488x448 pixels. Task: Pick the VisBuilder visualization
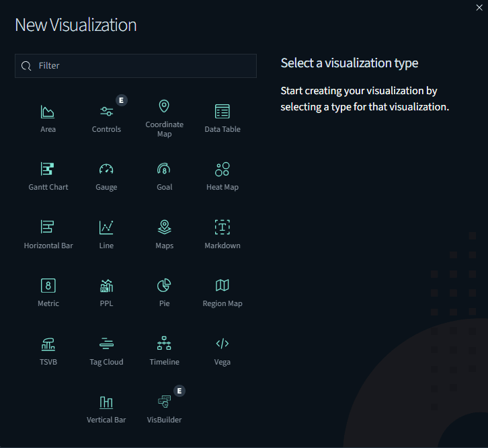pyautogui.click(x=164, y=410)
